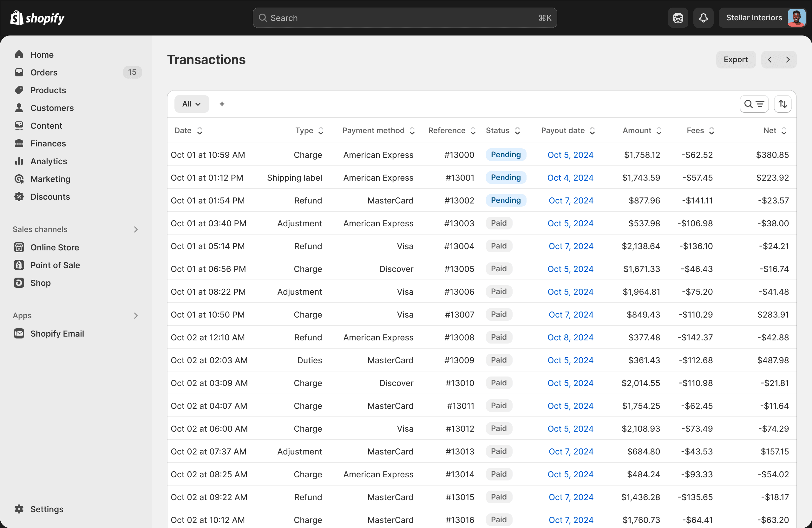Expand the Sales channels section
This screenshot has height=528, width=812.
pyautogui.click(x=136, y=229)
